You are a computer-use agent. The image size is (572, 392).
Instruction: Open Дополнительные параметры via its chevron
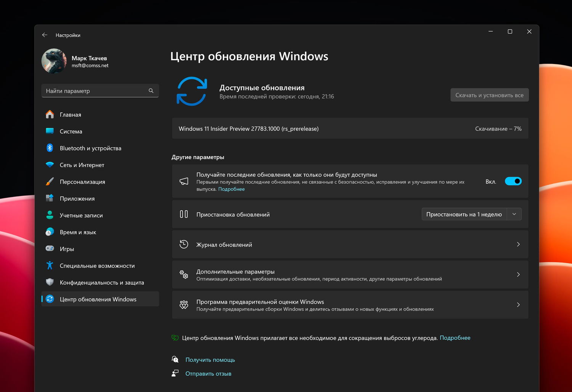pyautogui.click(x=518, y=274)
